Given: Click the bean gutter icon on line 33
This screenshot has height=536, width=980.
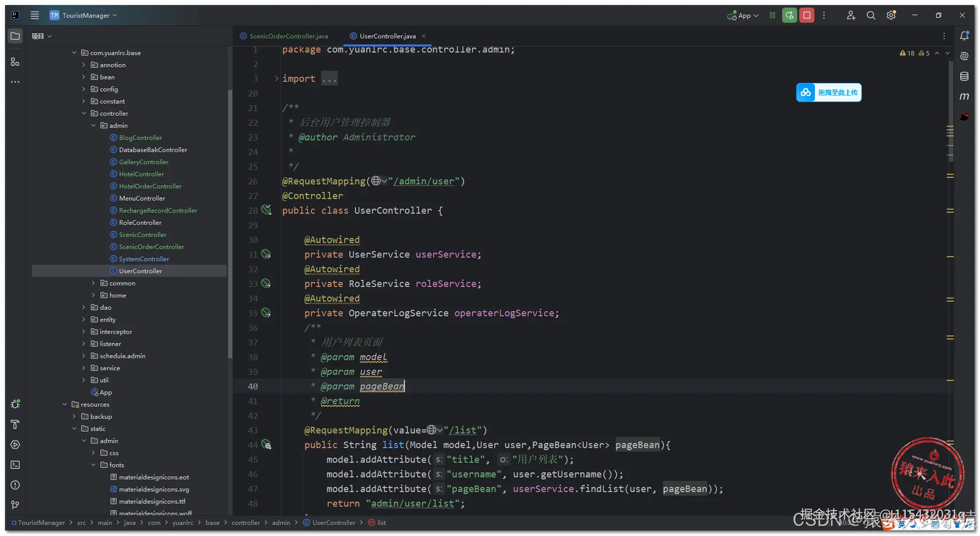Looking at the screenshot, I should coord(266,283).
